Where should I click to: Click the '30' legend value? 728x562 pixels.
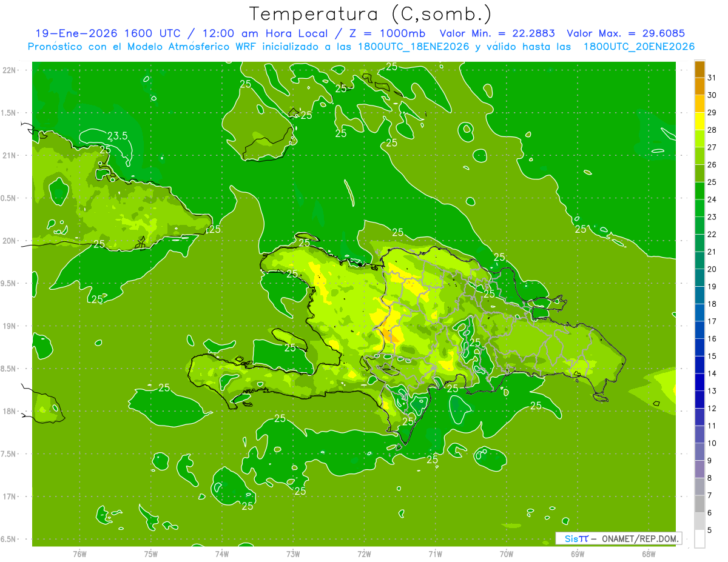point(712,95)
